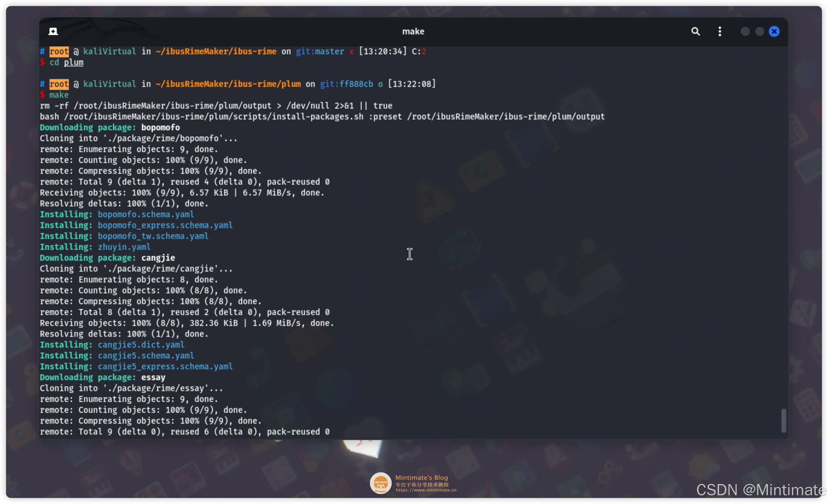Click 'bopomofo_tw.schema.yaml' file name
The image size is (828, 504).
(153, 236)
